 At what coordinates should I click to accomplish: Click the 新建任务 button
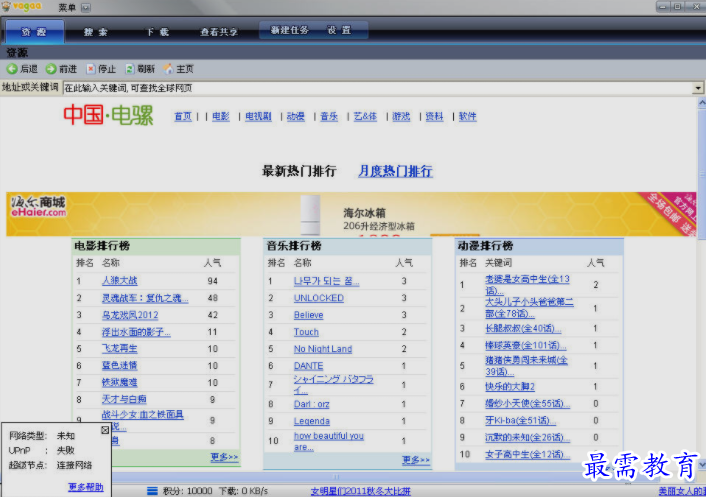coord(290,31)
